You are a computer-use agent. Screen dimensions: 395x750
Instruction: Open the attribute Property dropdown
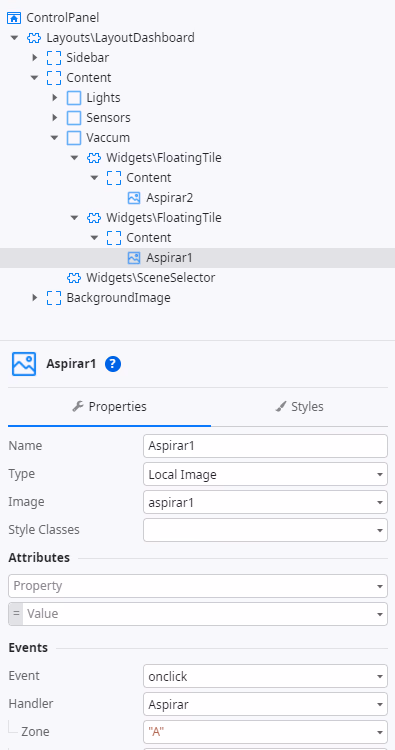coord(198,586)
